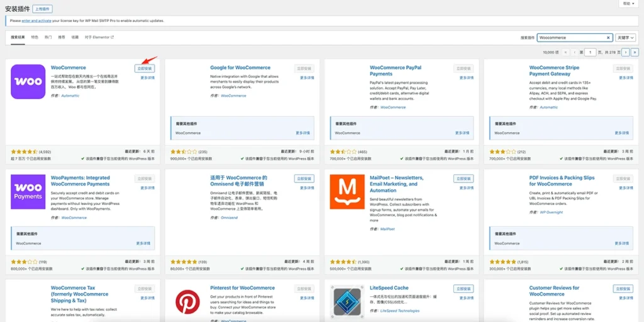View 更多详情 under MailPoet install button
This screenshot has width=644, height=322.
466,187
